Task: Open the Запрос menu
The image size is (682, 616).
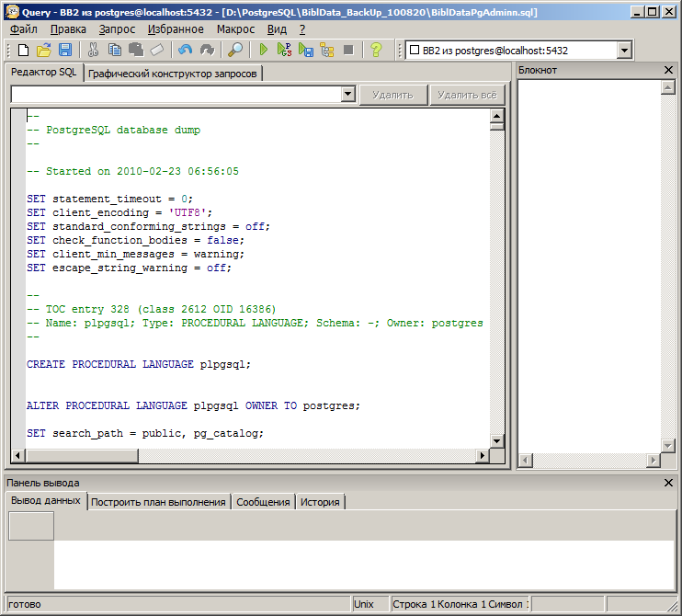Action: (117, 29)
